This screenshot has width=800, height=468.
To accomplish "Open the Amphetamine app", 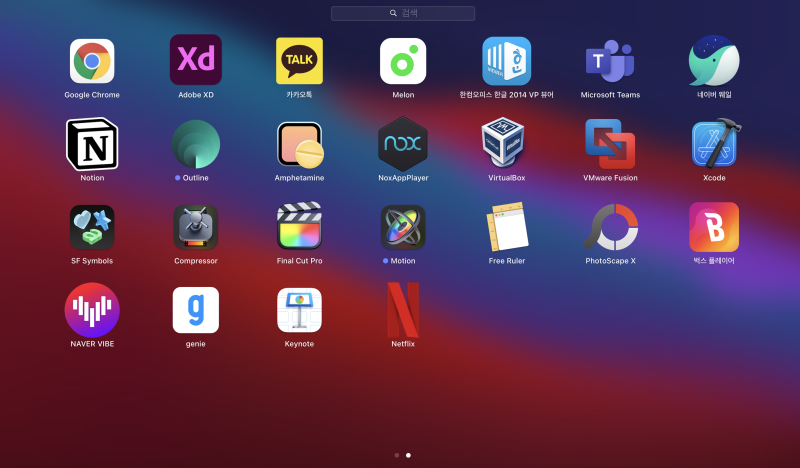I will [x=300, y=145].
